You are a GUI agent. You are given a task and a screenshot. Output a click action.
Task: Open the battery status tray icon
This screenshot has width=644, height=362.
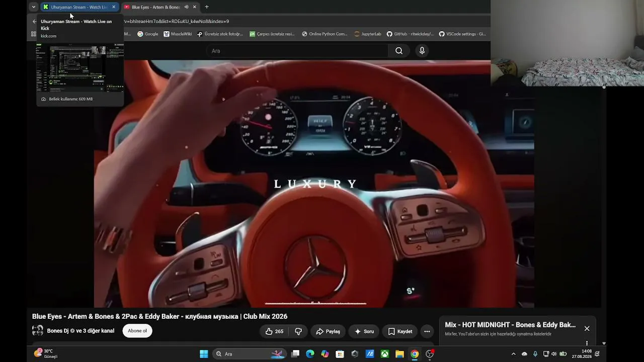click(x=563, y=354)
